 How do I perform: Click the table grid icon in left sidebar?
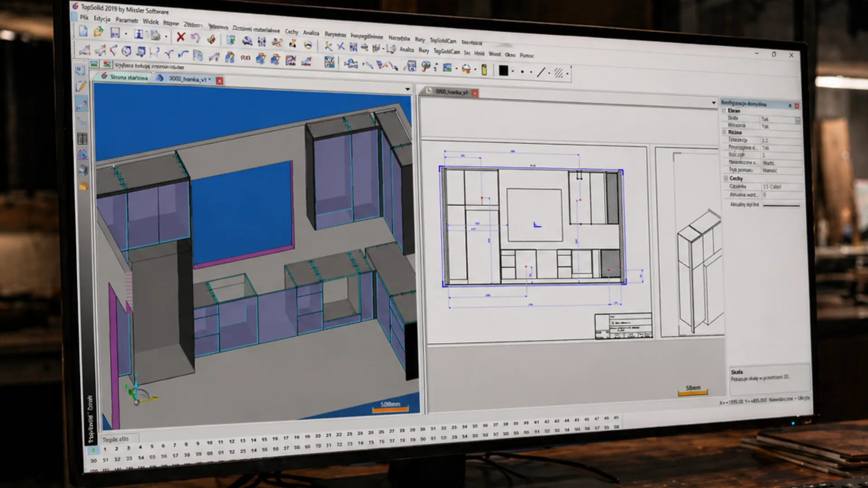coord(82,138)
